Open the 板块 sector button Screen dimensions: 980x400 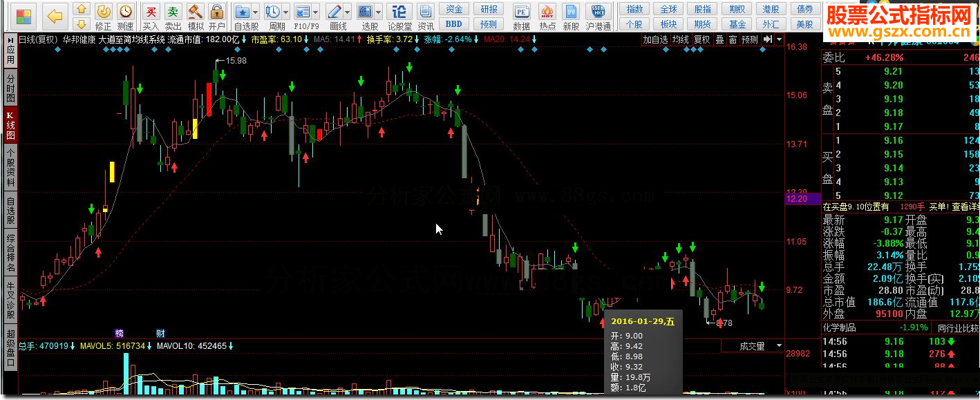[669, 24]
